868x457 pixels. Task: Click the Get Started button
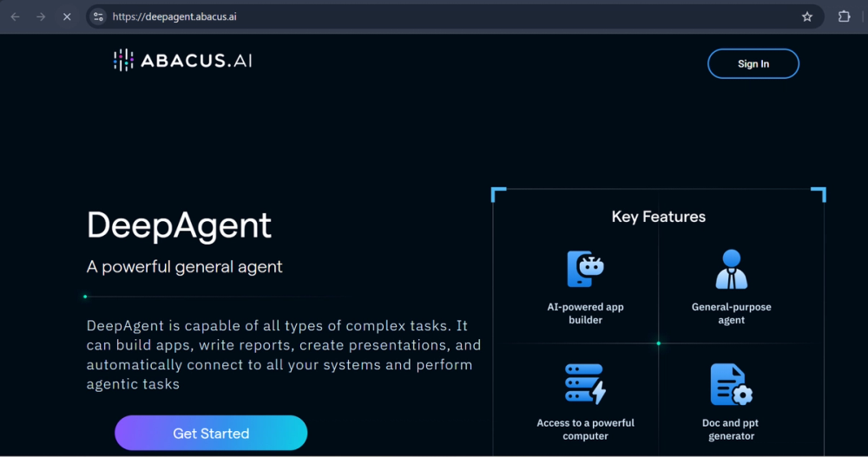211,433
